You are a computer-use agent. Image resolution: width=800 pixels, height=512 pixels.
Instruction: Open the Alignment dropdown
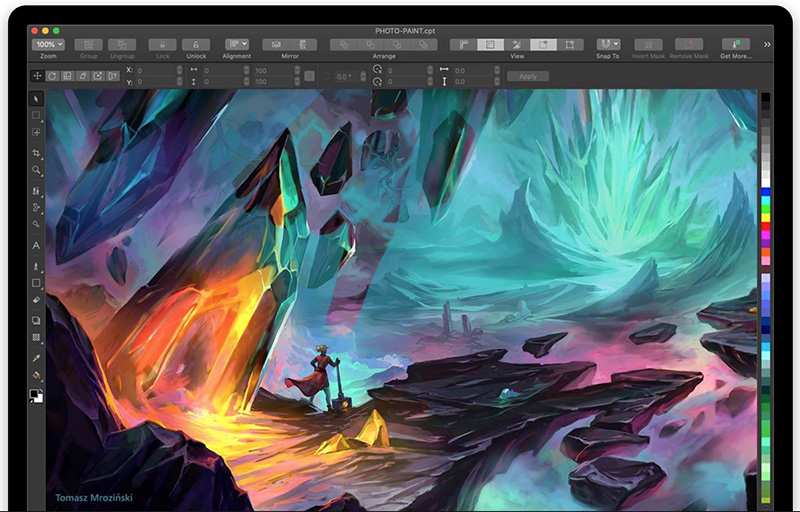click(237, 44)
